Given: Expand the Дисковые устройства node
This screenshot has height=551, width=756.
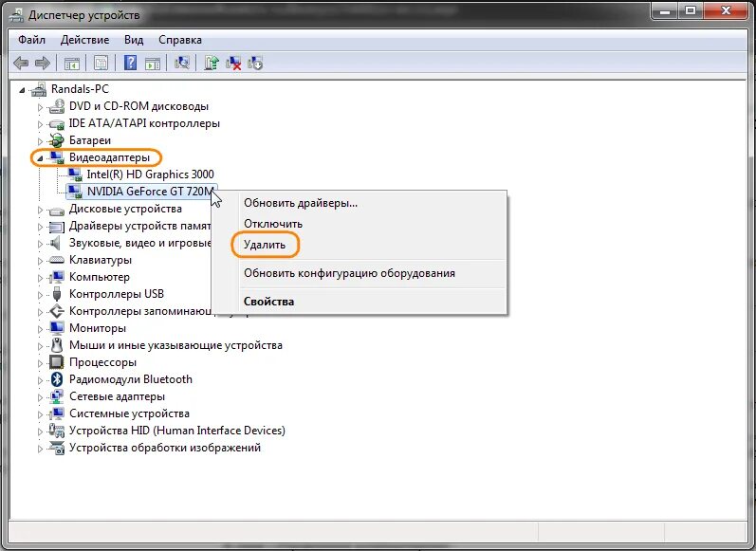Looking at the screenshot, I should coord(40,210).
